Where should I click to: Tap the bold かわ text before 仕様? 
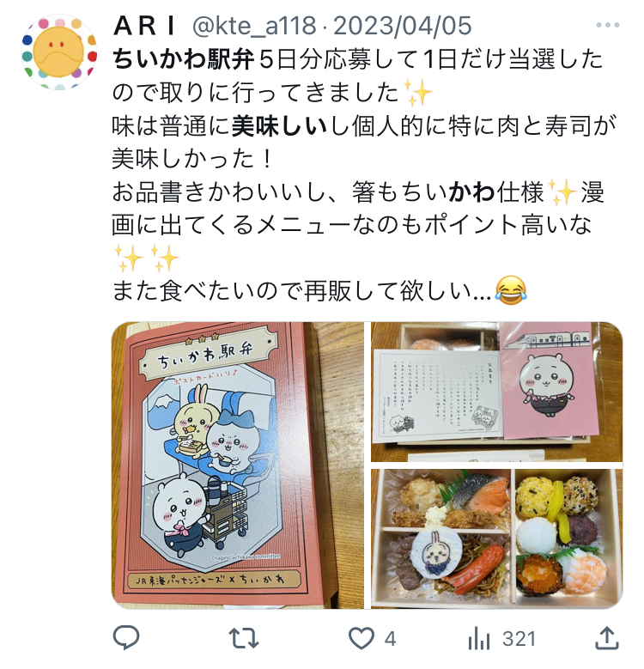tap(471, 192)
